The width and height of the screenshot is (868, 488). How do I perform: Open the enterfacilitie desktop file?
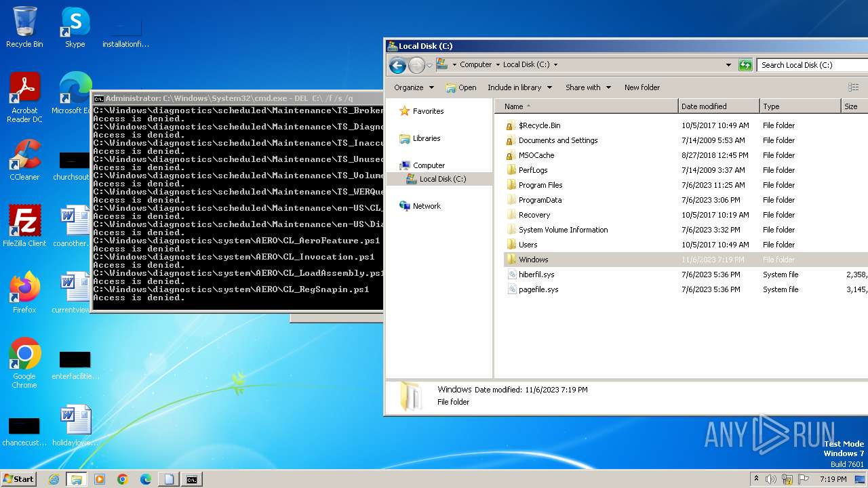coord(75,365)
